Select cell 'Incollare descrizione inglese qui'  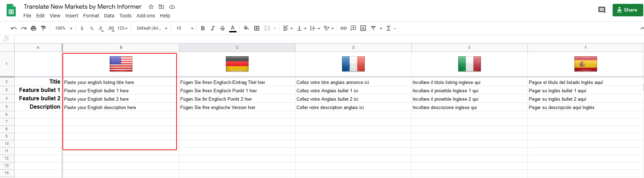(x=470, y=107)
